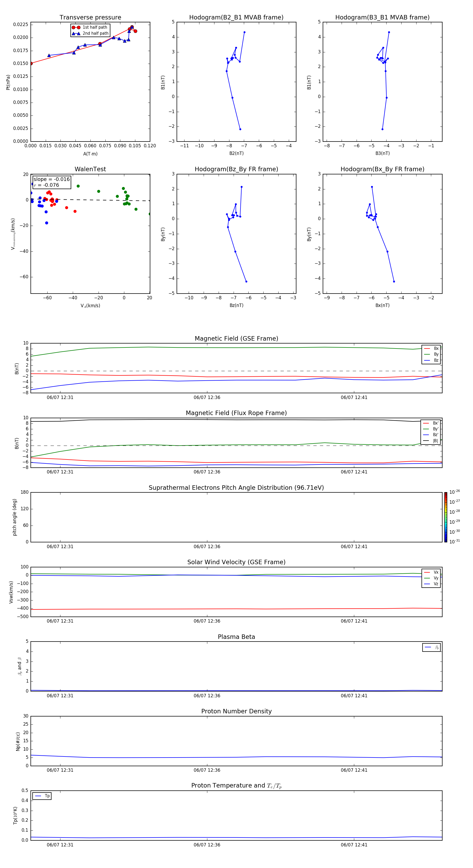Select the "2nd half path" legend entry
The height and width of the screenshot is (868, 473).
tap(90, 33)
